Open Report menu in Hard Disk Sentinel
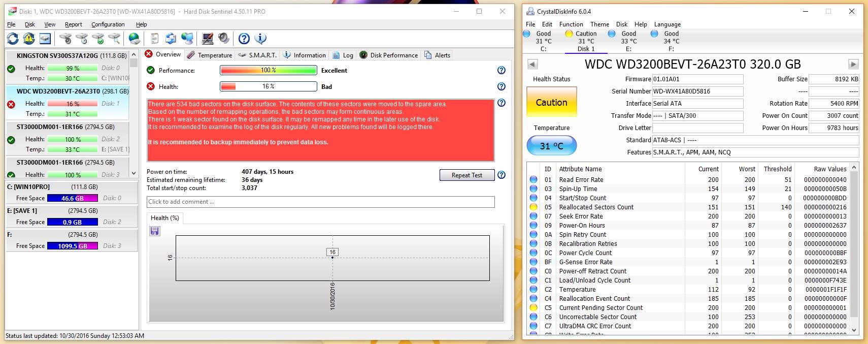Image resolution: width=868 pixels, height=344 pixels. 74,24
